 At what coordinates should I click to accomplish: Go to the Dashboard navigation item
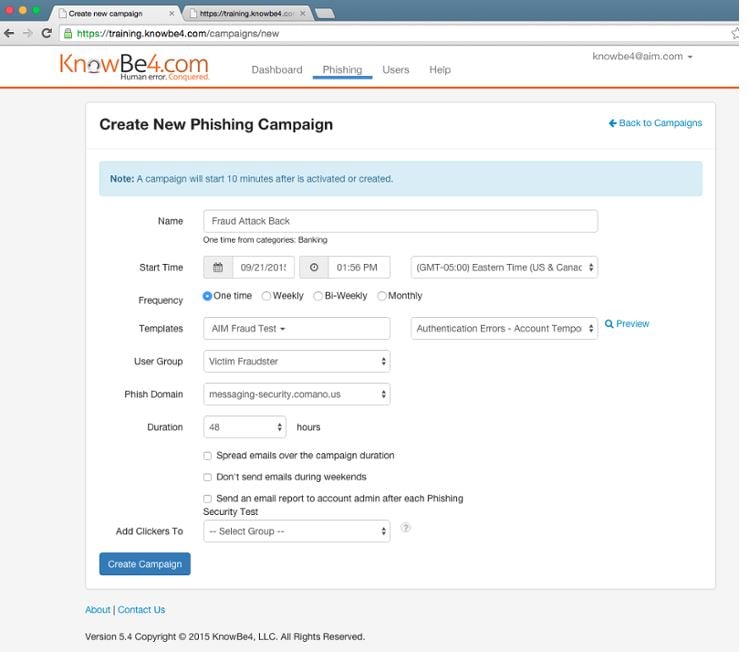pos(276,70)
